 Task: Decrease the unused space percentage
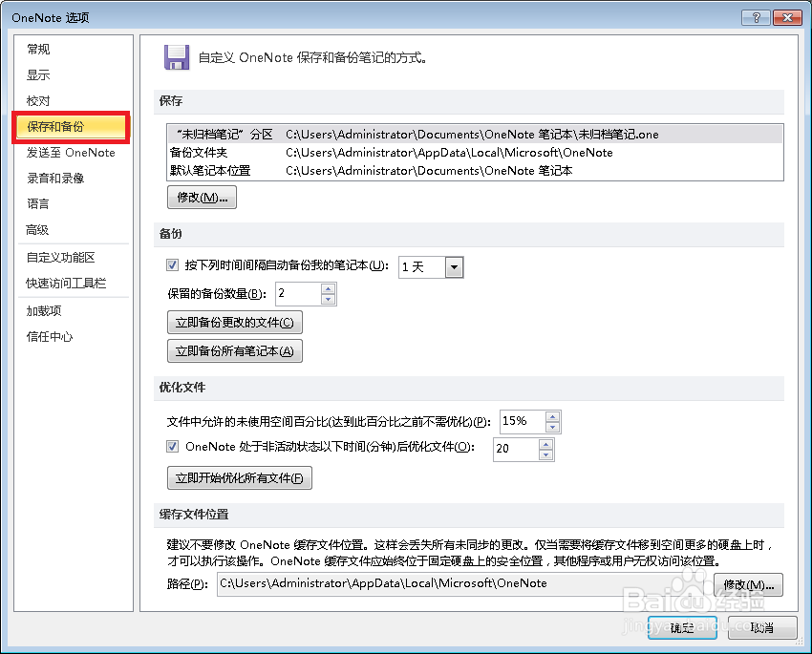point(552,428)
